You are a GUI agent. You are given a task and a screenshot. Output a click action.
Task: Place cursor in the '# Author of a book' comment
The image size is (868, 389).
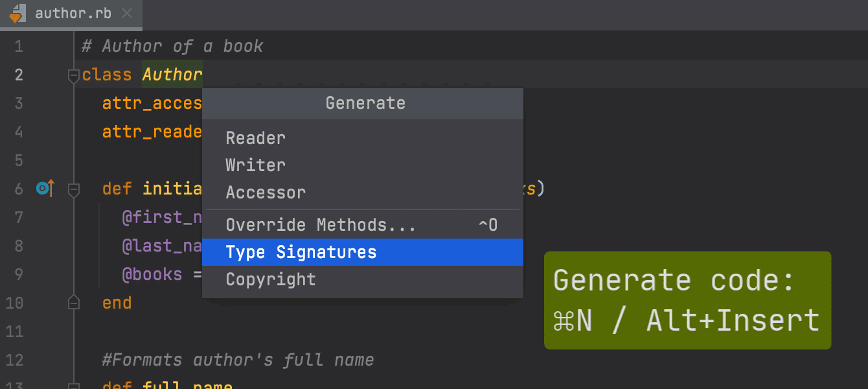pyautogui.click(x=172, y=47)
